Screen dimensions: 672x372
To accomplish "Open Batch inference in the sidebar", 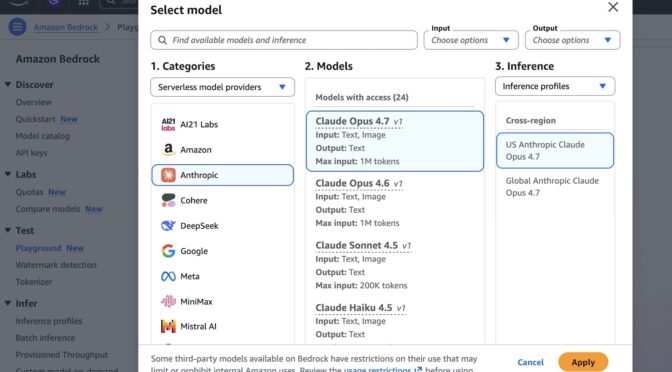I will [45, 338].
